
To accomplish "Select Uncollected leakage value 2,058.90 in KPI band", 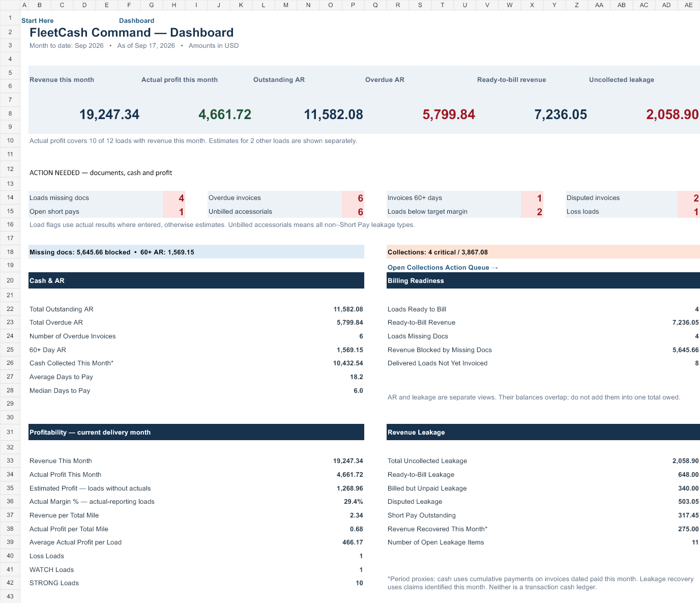I will [673, 114].
